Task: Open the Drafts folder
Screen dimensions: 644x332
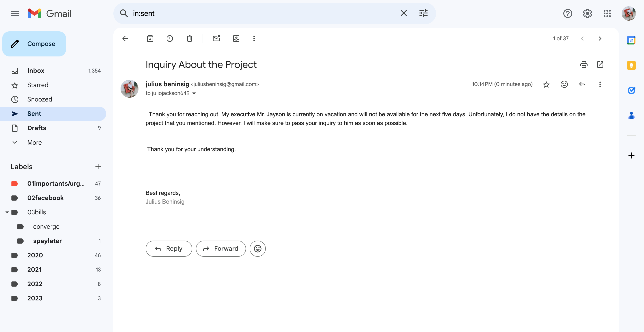Action: point(37,128)
